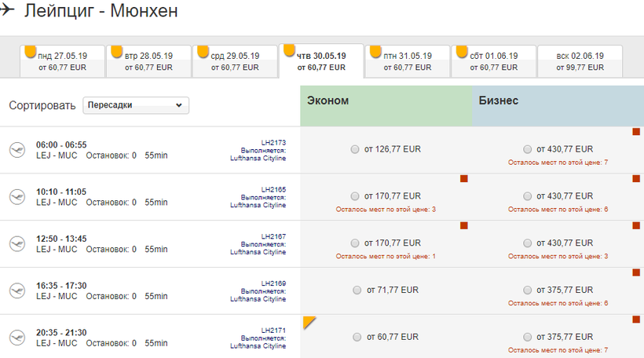
Task: Choose Эконом fare 71,77 EUR radio button
Action: (357, 290)
